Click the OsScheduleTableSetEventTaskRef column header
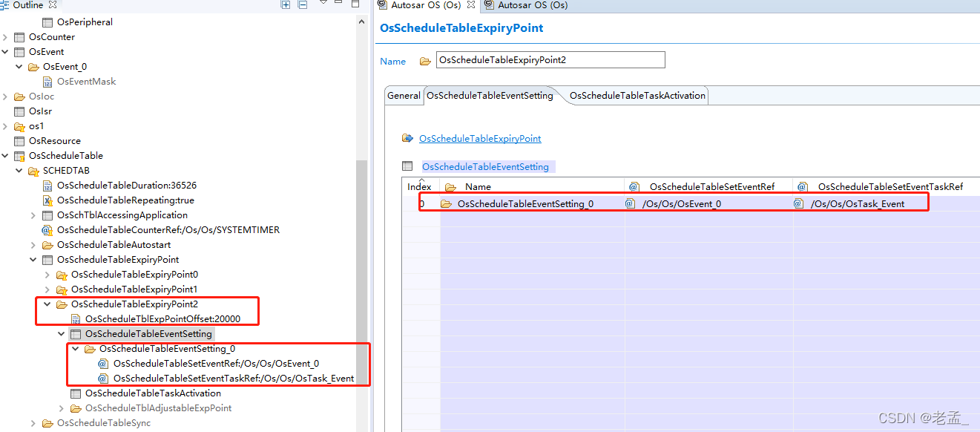 pyautogui.click(x=887, y=187)
